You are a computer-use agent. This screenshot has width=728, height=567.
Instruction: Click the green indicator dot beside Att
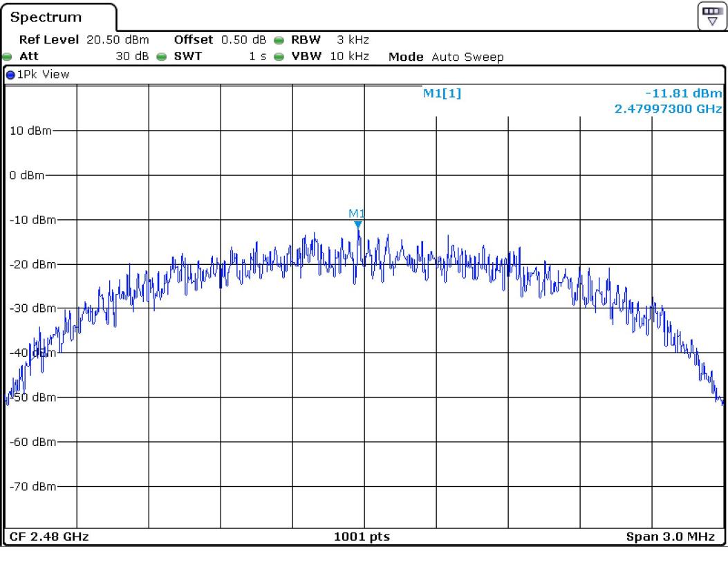[7, 57]
